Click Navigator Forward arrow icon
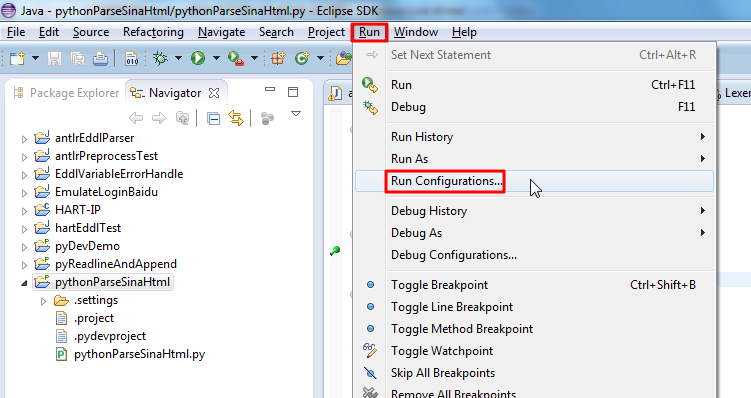751x398 pixels. click(x=159, y=118)
